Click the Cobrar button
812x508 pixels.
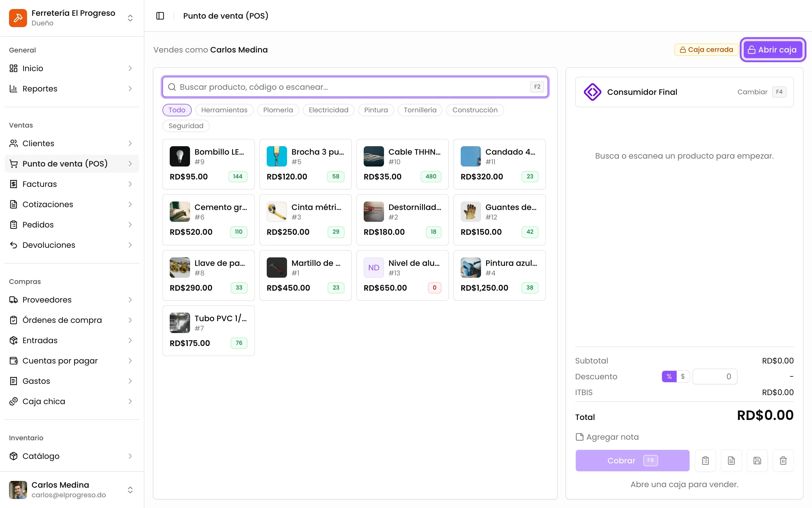click(x=632, y=461)
